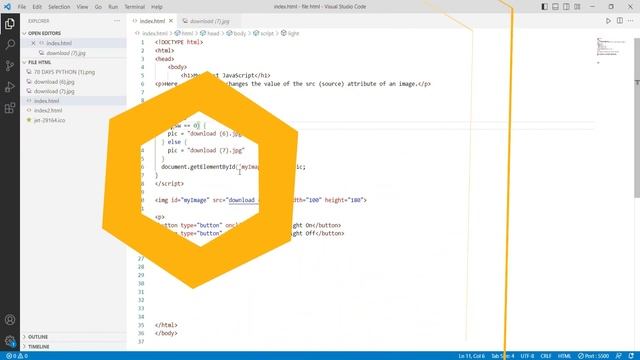Viewport: 640px width, 360px height.
Task: Open the Explorer view in activity bar
Action: coord(10,24)
